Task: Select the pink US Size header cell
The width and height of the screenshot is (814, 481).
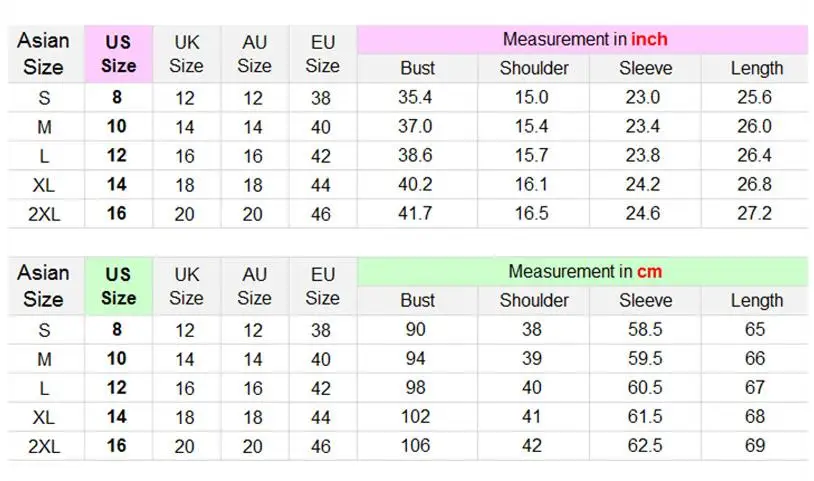Action: pyautogui.click(x=118, y=54)
